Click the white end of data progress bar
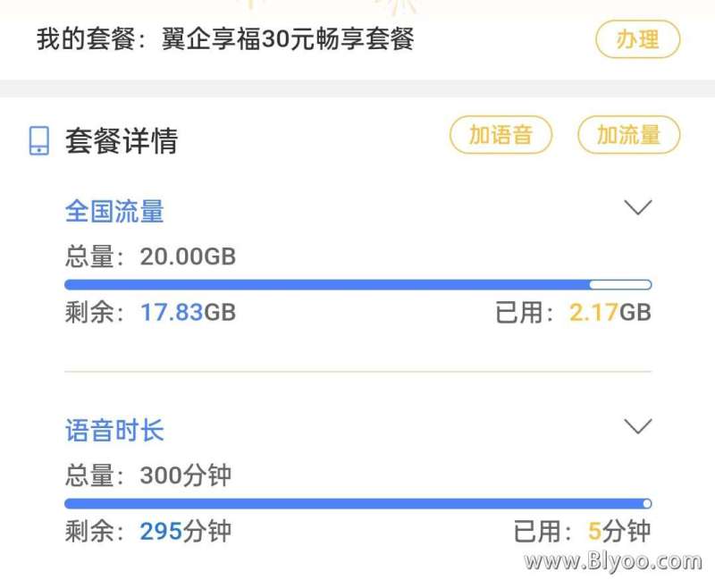 620,285
